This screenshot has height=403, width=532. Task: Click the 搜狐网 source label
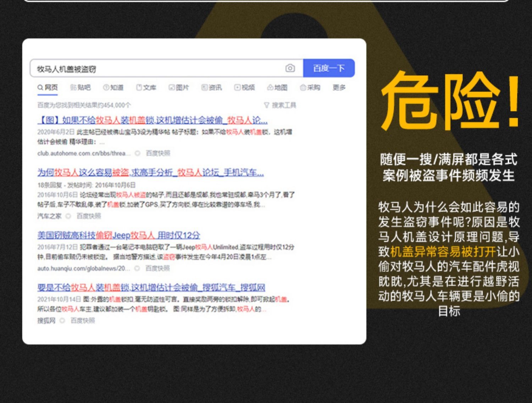point(46,321)
